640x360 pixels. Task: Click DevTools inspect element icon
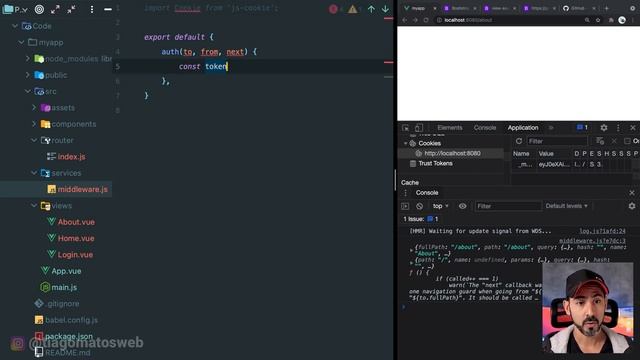pyautogui.click(x=405, y=128)
